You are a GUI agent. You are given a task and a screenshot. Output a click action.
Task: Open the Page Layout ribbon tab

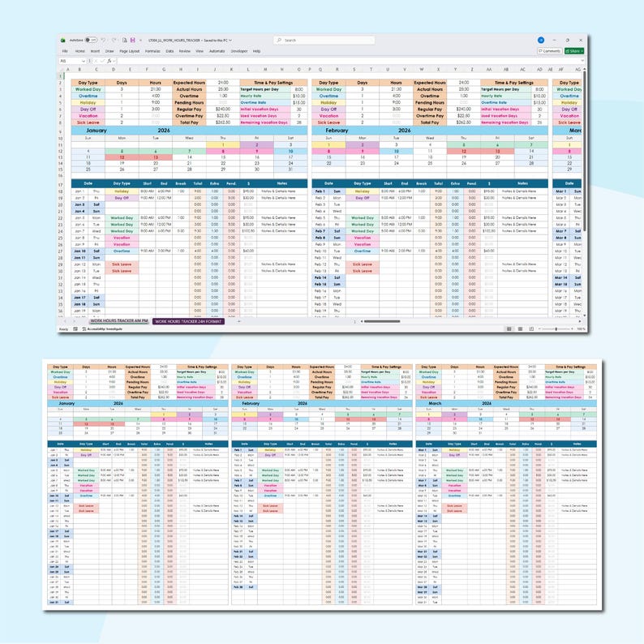click(x=130, y=51)
